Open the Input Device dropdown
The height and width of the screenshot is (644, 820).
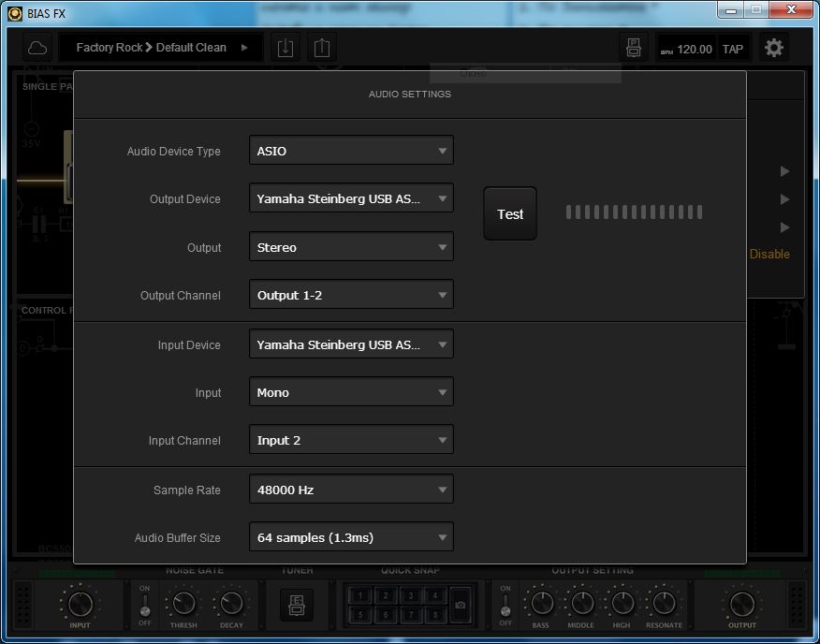coord(351,344)
